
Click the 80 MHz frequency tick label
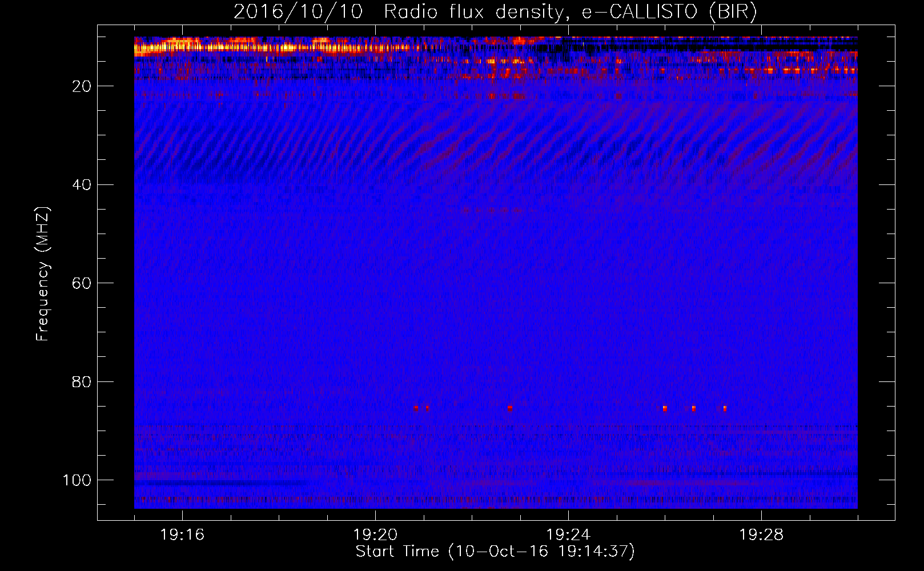coord(82,382)
